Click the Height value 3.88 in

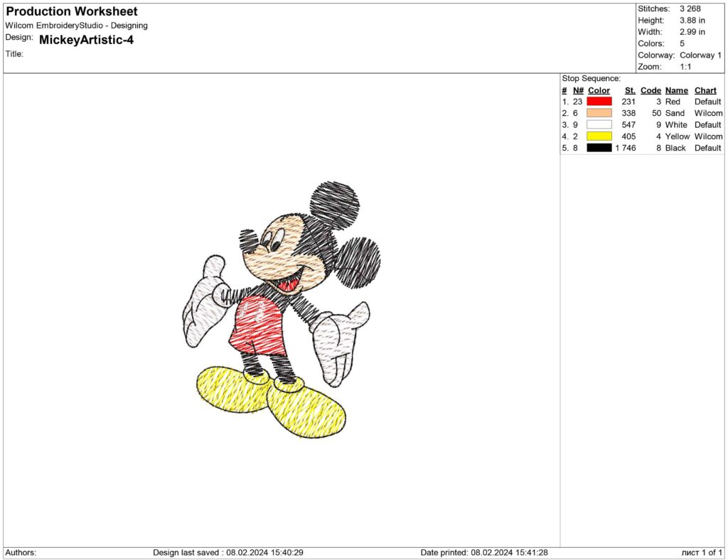692,21
